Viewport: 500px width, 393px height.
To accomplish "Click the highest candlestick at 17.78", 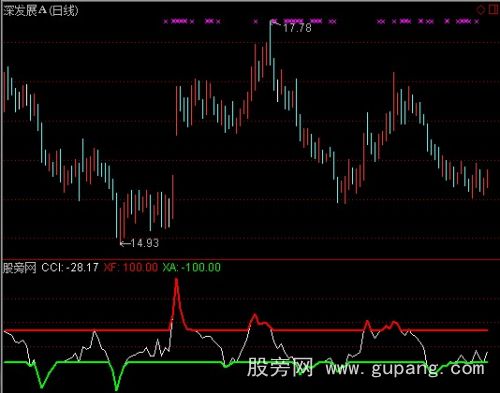I will coord(270,42).
